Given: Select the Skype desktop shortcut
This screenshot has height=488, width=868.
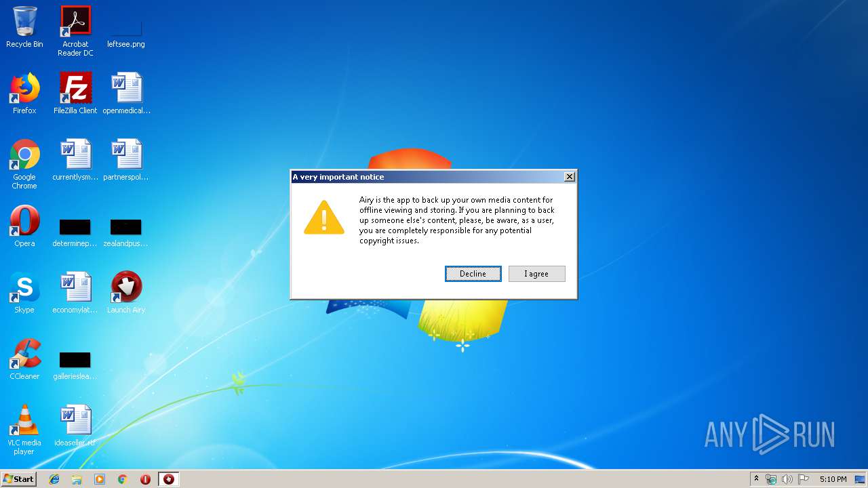Looking at the screenshot, I should point(24,293).
